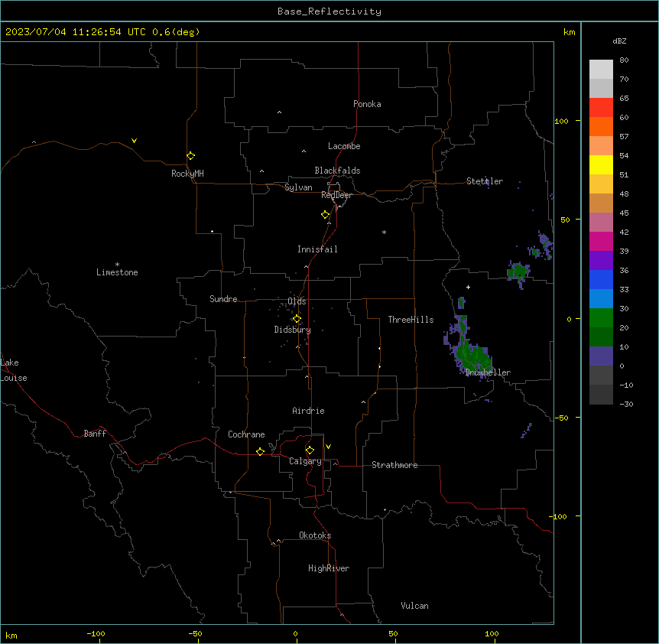Screen dimensions: 659x644
Task: Click the ThreeHills label
Action: [x=411, y=320]
